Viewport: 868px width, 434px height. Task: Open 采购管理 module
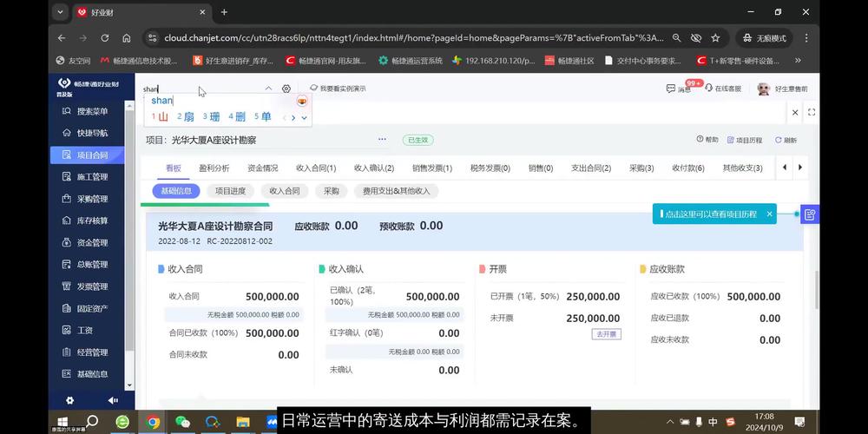[86, 199]
